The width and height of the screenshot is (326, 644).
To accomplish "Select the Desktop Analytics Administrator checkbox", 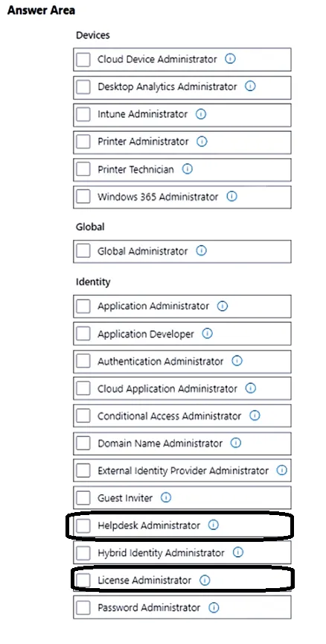I will (83, 87).
